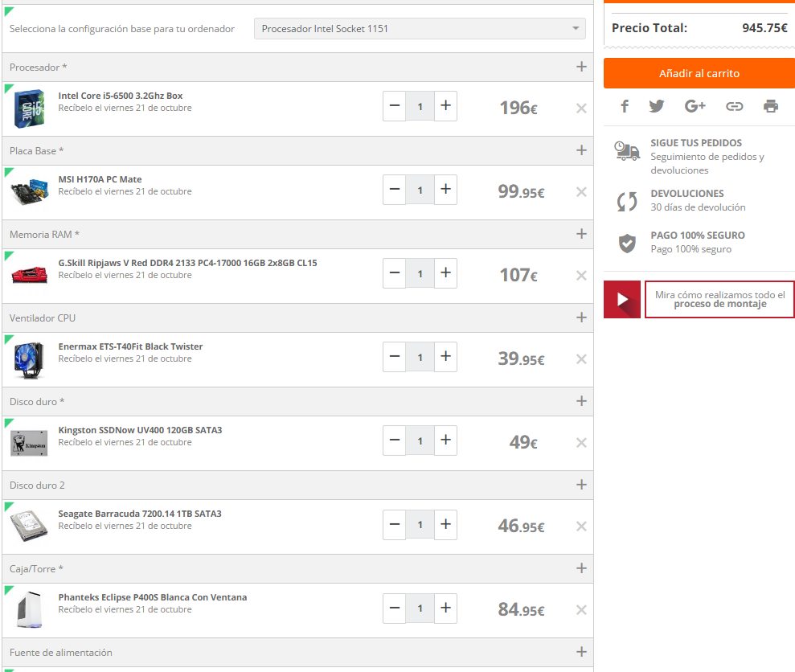Image resolution: width=795 pixels, height=672 pixels.
Task: Expand the Placa Base section
Action: [x=581, y=150]
